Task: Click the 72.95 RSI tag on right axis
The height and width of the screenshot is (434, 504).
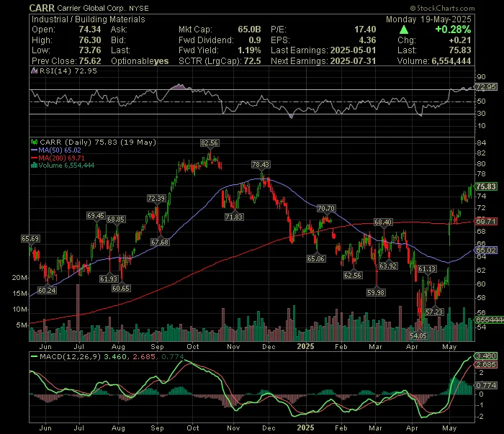Action: [486, 87]
